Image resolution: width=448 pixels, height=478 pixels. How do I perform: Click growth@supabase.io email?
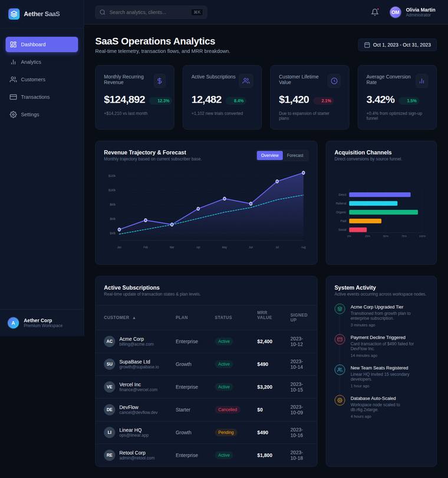click(x=139, y=367)
